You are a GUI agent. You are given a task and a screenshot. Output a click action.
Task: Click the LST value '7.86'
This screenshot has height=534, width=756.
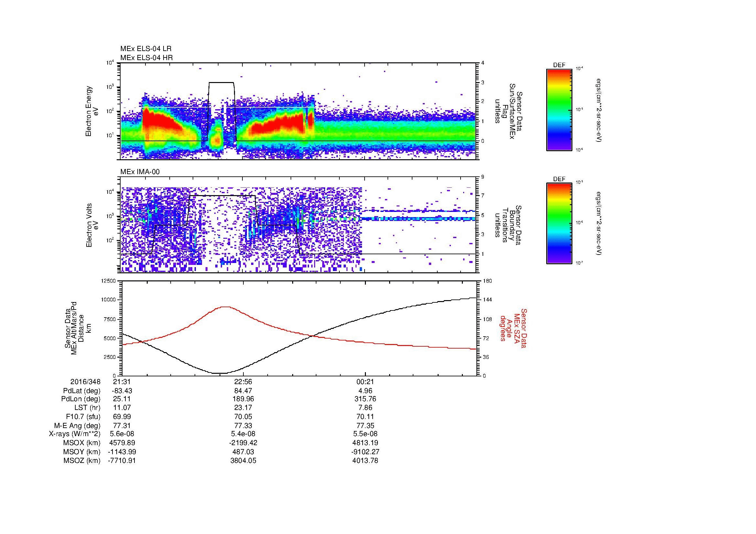coord(365,408)
